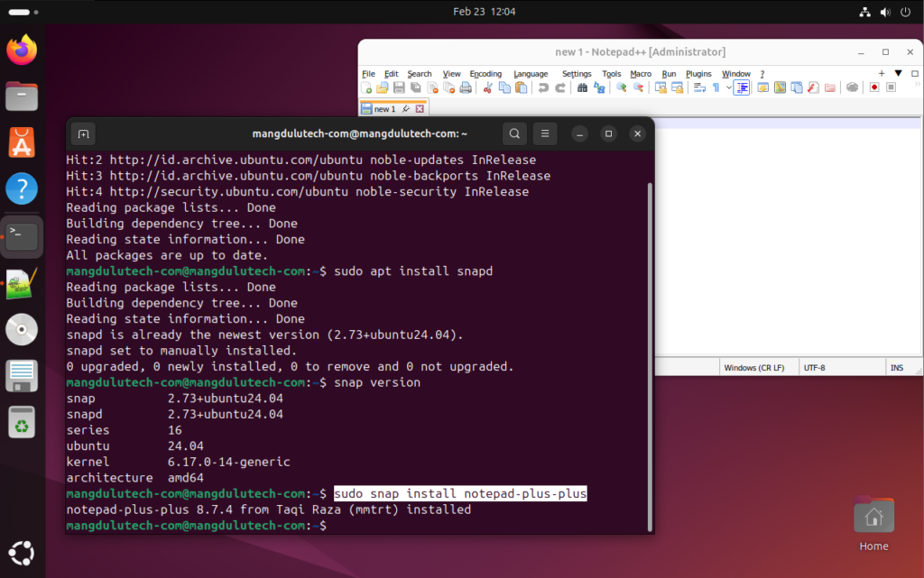Launch Firefox from the dock
The image size is (924, 578).
pyautogui.click(x=21, y=50)
